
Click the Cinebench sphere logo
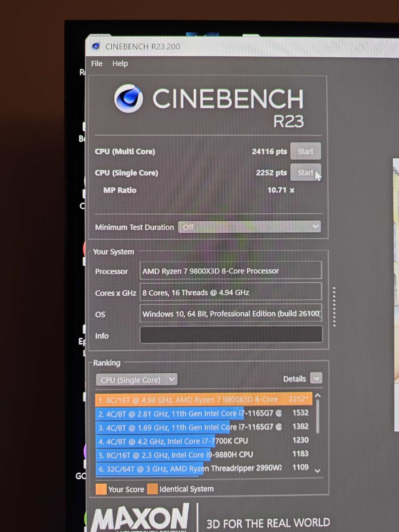(x=129, y=98)
